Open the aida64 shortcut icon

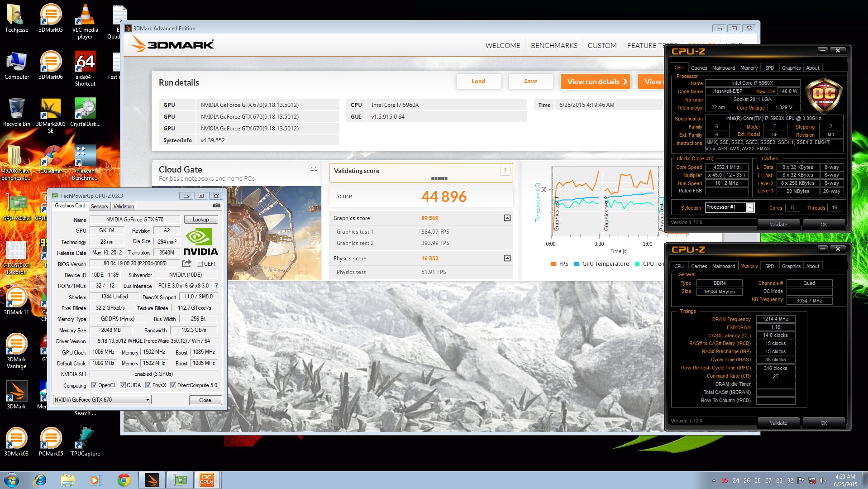(x=85, y=69)
